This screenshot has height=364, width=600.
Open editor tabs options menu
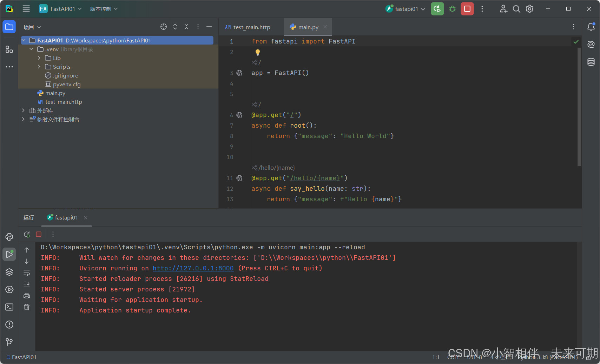(x=574, y=27)
